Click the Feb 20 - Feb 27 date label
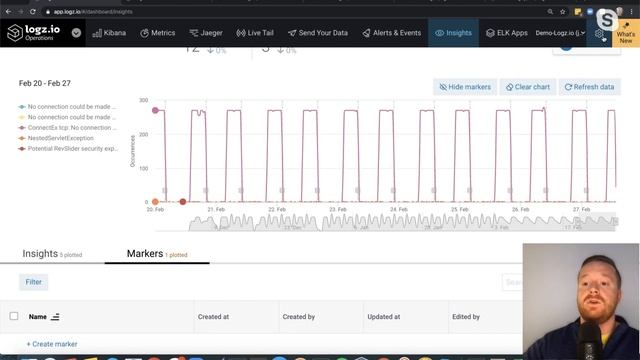 [x=45, y=83]
